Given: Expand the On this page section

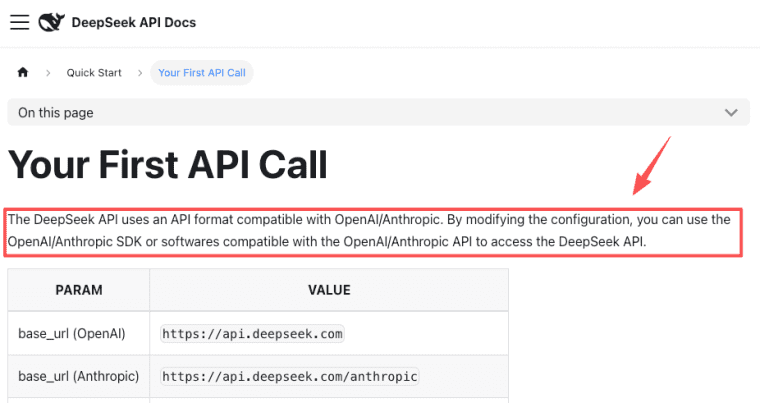Looking at the screenshot, I should point(379,113).
